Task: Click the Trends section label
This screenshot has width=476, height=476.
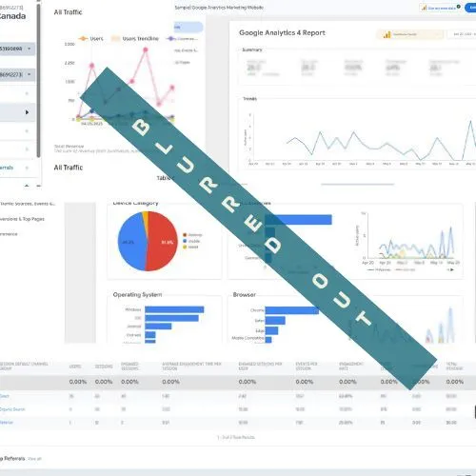Action: pos(249,99)
